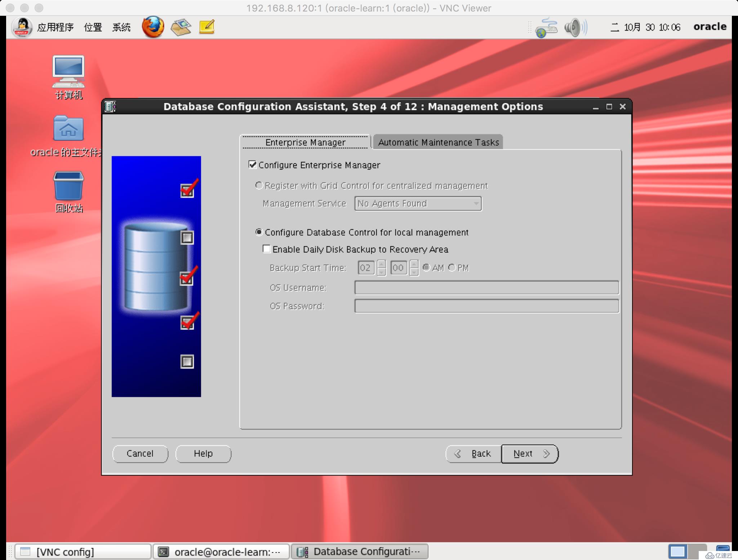The width and height of the screenshot is (738, 560).
Task: Click the date and time clock
Action: (x=645, y=27)
